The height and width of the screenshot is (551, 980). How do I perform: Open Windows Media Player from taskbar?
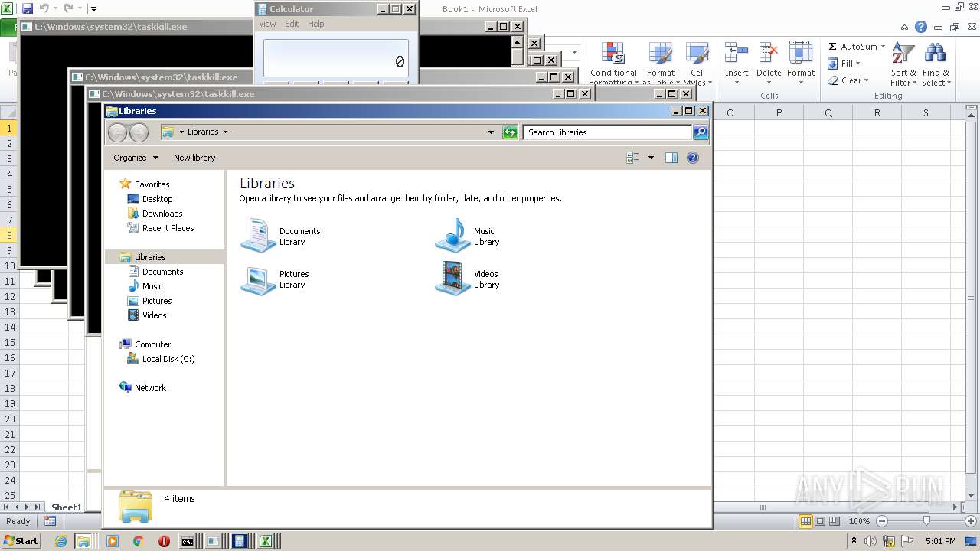(113, 541)
